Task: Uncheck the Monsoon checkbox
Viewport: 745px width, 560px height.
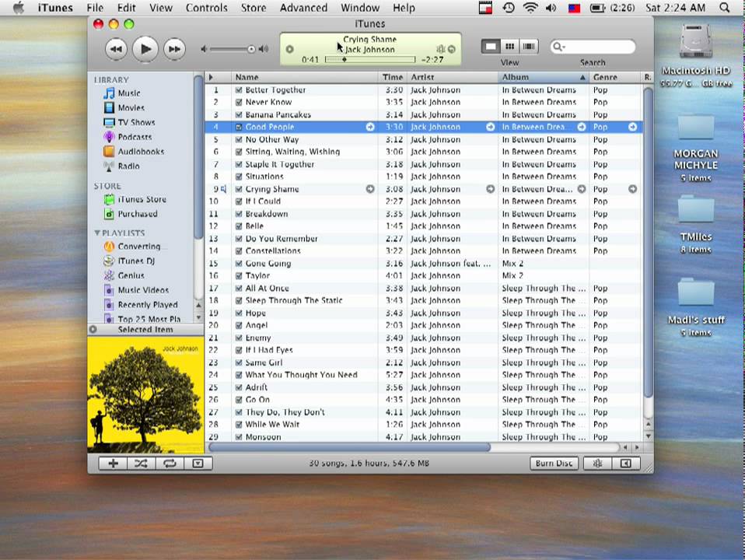Action: click(x=239, y=437)
